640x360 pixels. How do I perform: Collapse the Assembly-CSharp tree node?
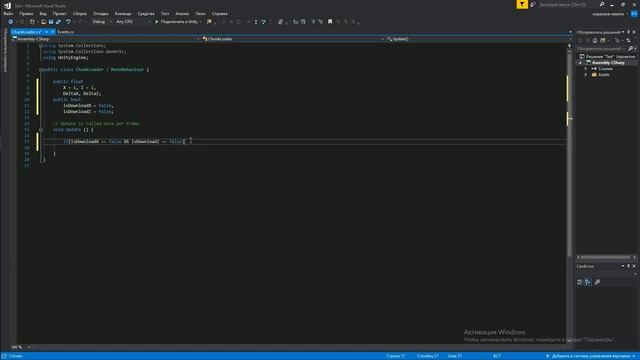tap(580, 62)
